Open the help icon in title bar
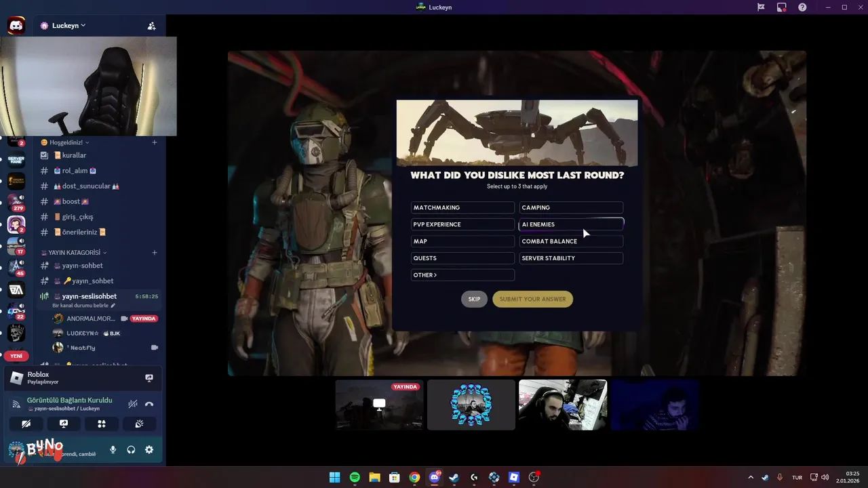868x488 pixels. (x=802, y=7)
